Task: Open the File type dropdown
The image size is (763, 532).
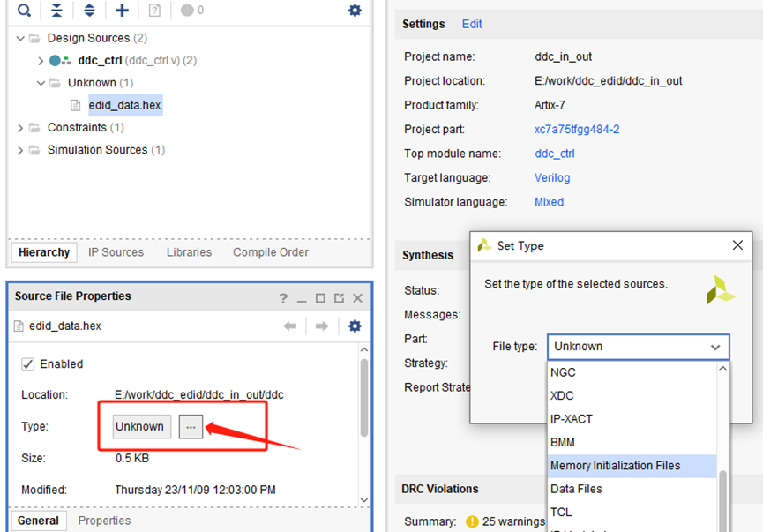Action: [638, 347]
